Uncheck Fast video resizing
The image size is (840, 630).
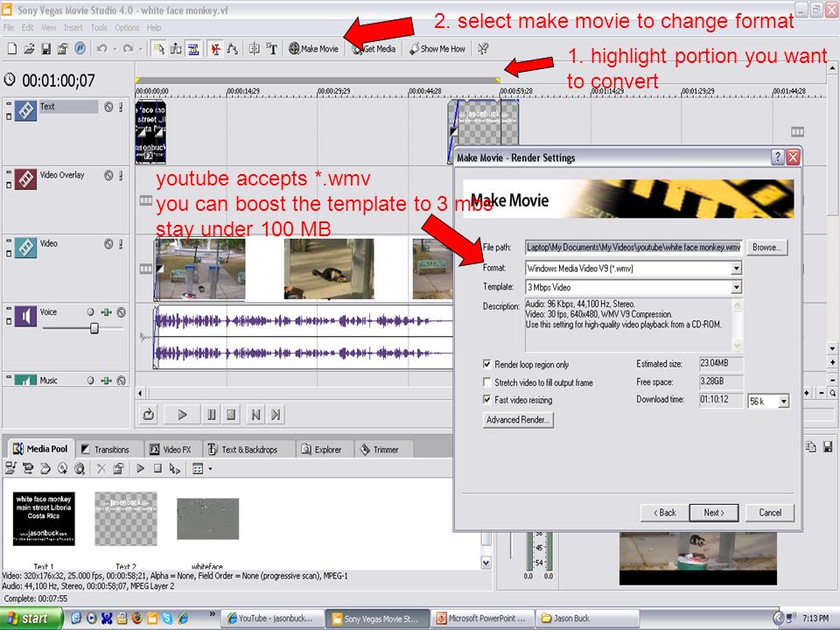(487, 400)
